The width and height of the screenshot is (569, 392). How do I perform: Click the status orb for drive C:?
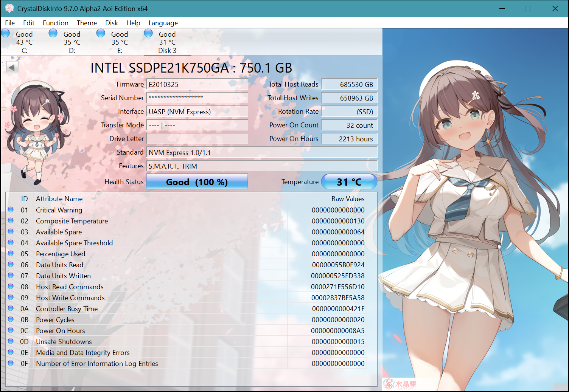pyautogui.click(x=6, y=33)
